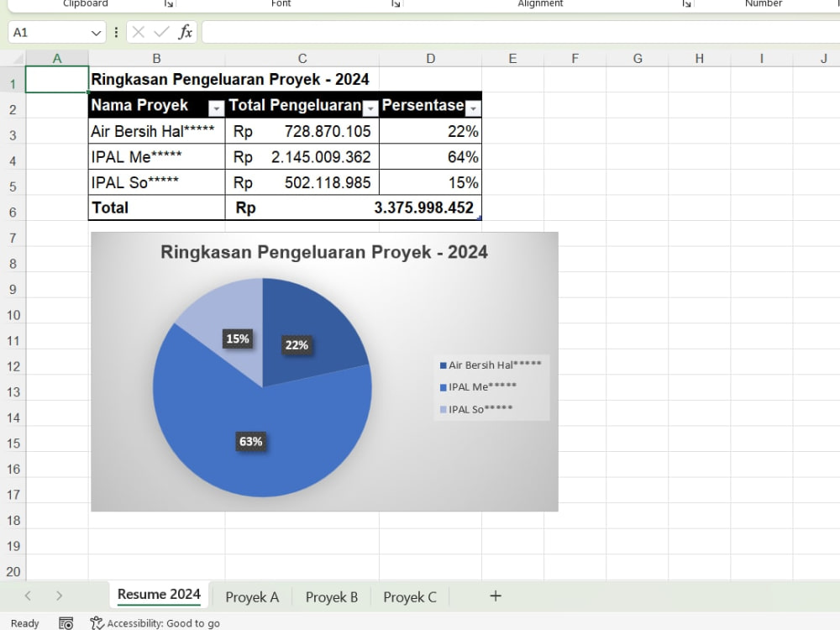The image size is (840, 630).
Task: Select cell with 2.145.009.362
Action: (302, 157)
